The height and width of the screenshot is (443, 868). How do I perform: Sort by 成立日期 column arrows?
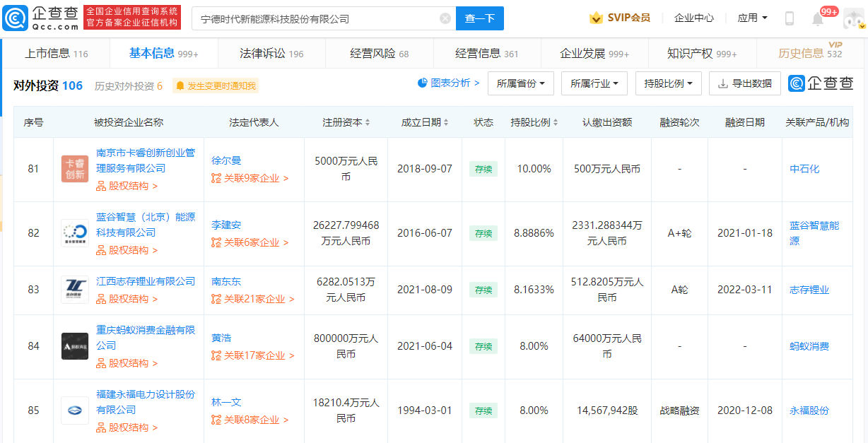pos(447,123)
